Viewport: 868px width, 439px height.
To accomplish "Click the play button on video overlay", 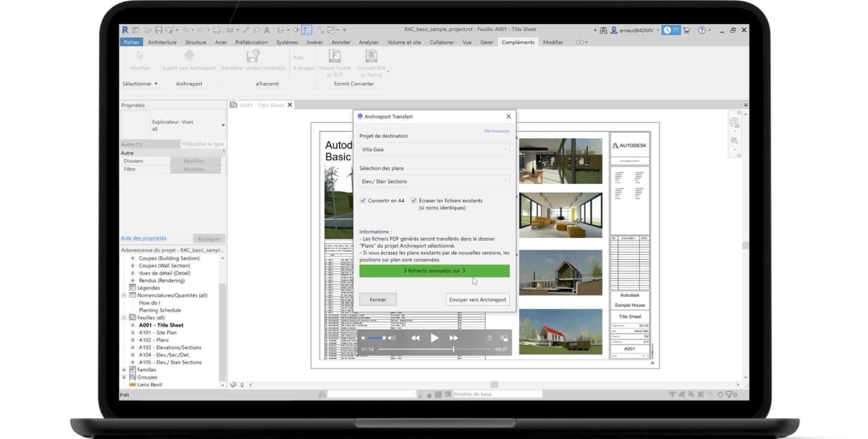I will tap(435, 338).
